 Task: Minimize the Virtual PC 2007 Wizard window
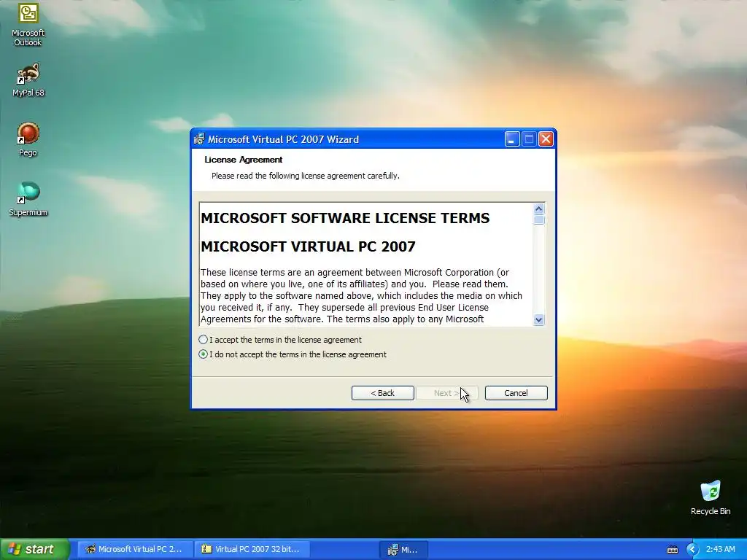tap(512, 139)
